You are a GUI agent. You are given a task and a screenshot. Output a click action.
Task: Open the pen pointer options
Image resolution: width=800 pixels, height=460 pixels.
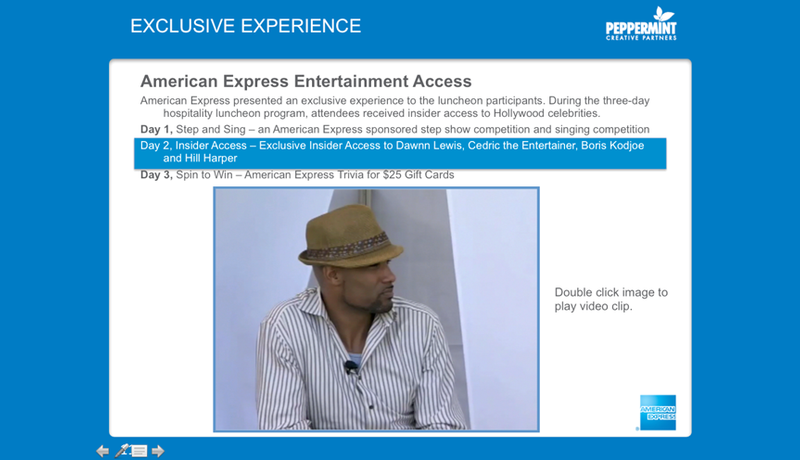pos(122,450)
